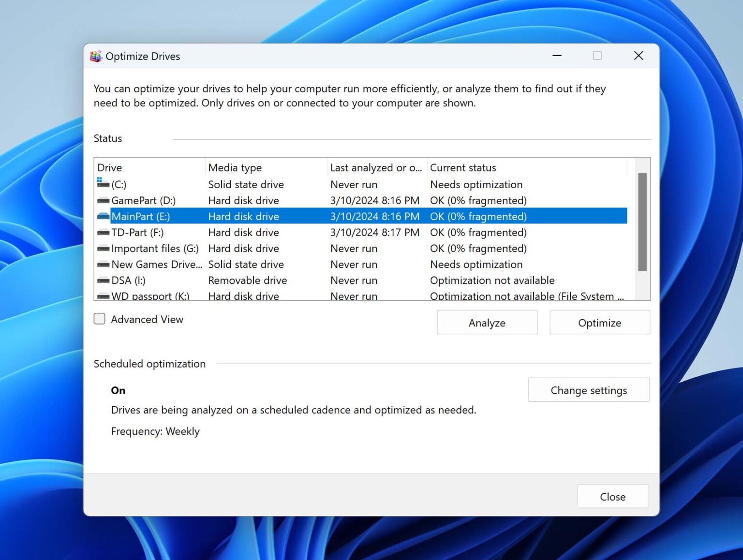Viewport: 743px width, 560px height.
Task: Sort drives by Current status column
Action: point(463,167)
